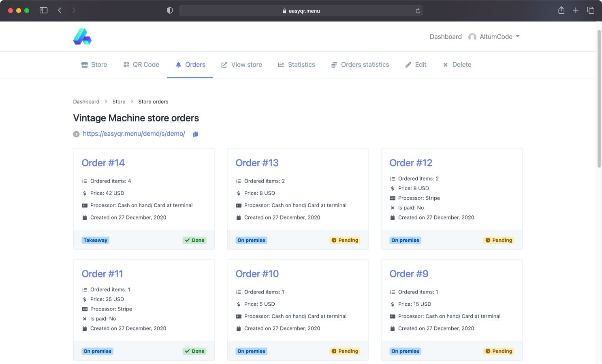Click card icon on Order #11 processor row
Screen dimensions: 602x364
[x=85, y=309]
